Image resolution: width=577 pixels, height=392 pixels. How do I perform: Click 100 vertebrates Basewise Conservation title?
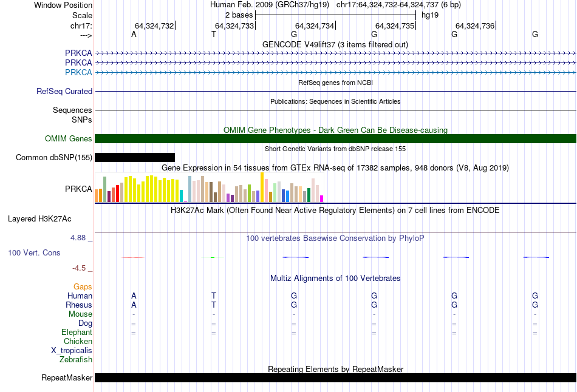335,238
